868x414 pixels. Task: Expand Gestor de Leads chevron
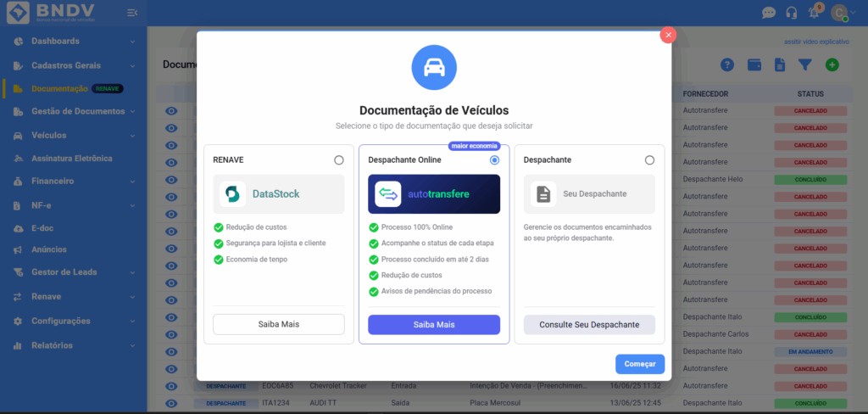133,272
